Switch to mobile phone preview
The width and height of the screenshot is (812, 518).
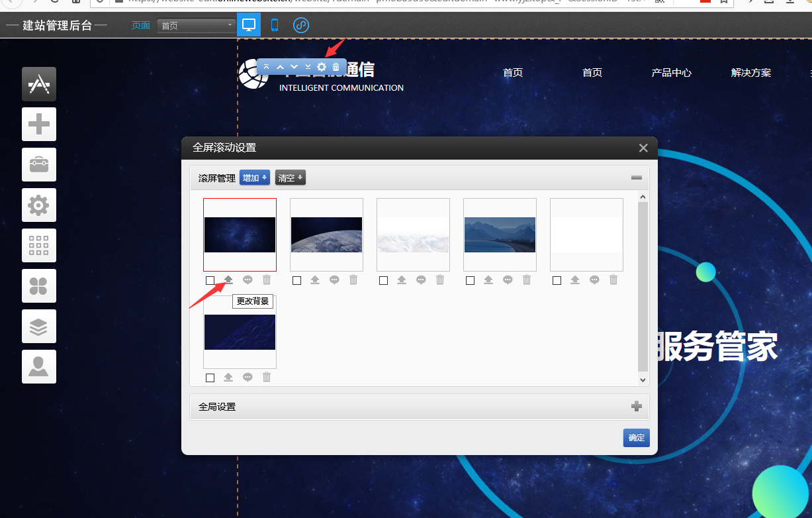(275, 26)
